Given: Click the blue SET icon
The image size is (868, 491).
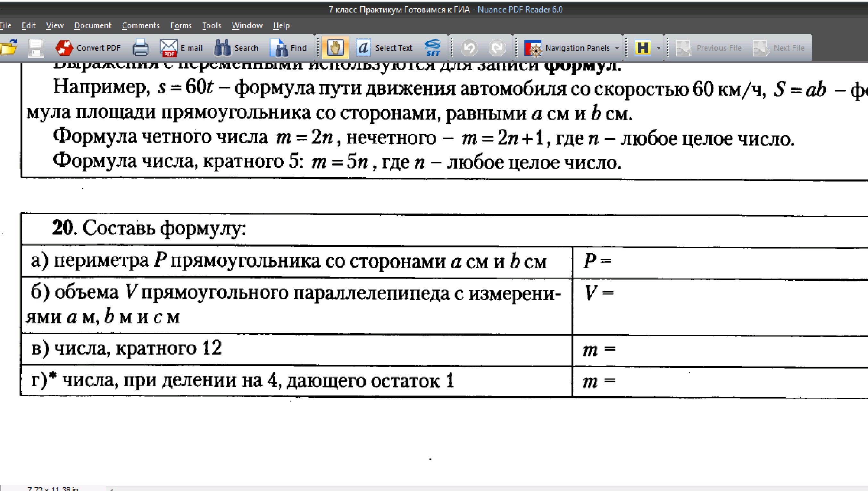Looking at the screenshot, I should coord(433,47).
